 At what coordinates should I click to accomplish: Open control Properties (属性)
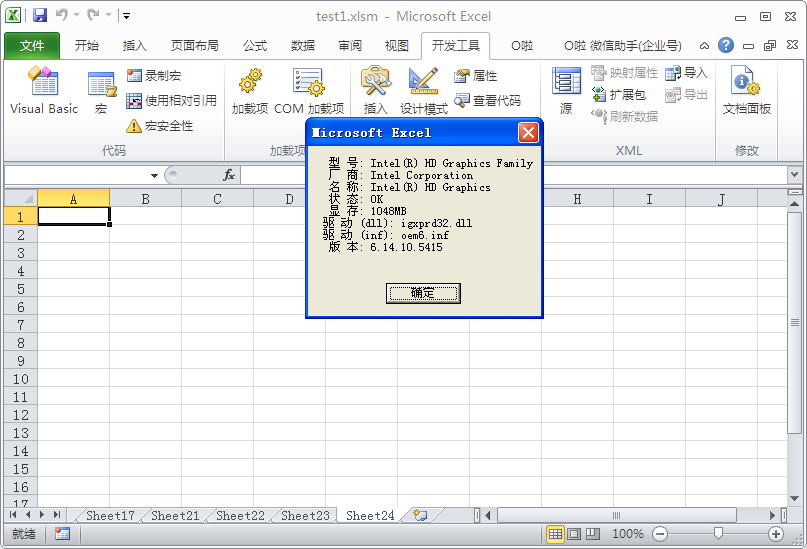pyautogui.click(x=476, y=76)
